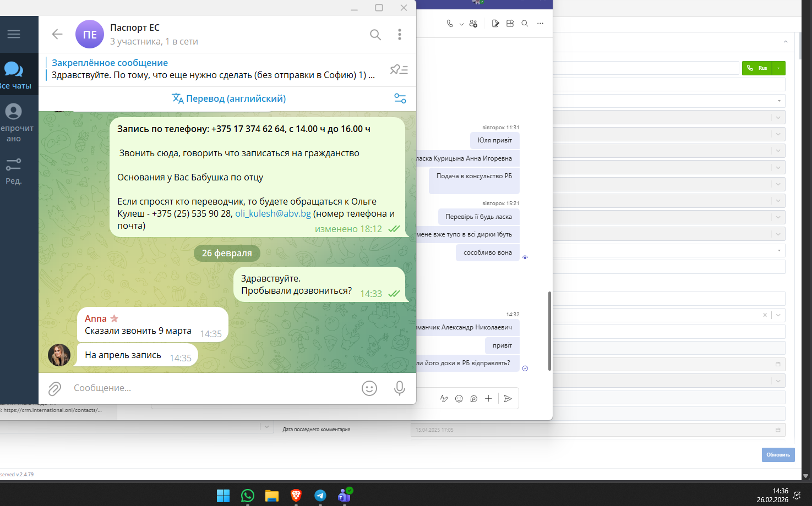Click Teams message 'Юля привіт'
This screenshot has width=812, height=506.
(495, 140)
